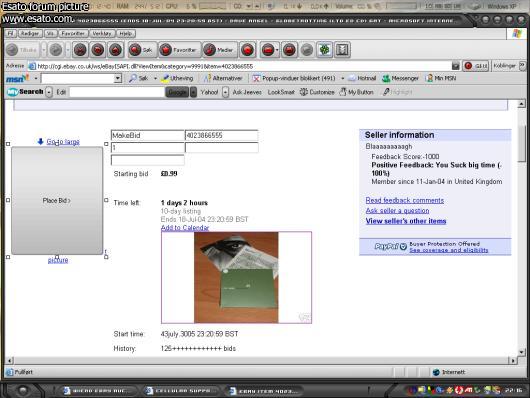The height and width of the screenshot is (398, 530).
Task: Open Customize in MySearch toolbar
Action: [x=317, y=92]
